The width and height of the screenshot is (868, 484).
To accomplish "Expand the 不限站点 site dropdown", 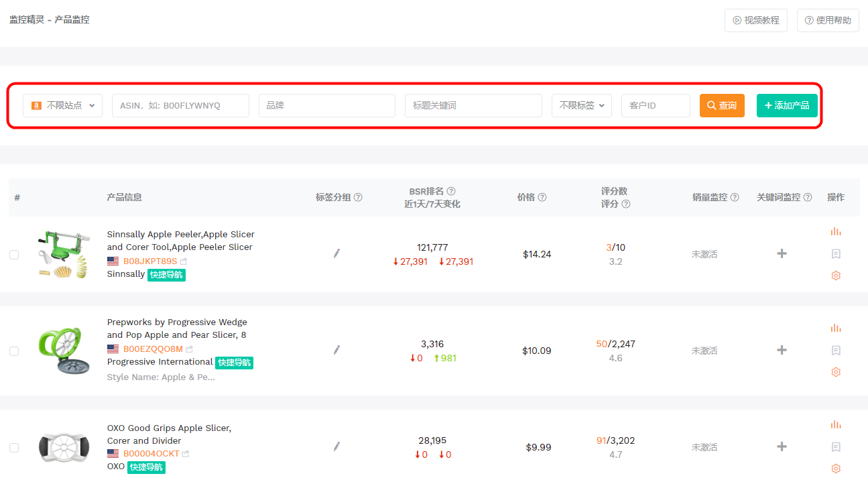I will [x=62, y=105].
